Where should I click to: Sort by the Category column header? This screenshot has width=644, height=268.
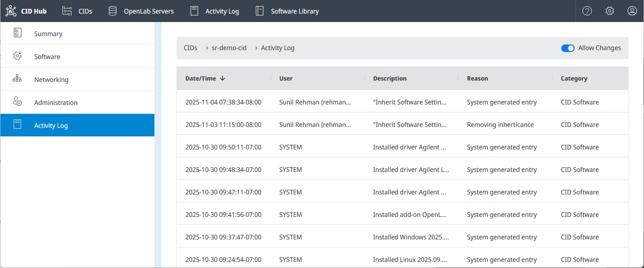[574, 78]
